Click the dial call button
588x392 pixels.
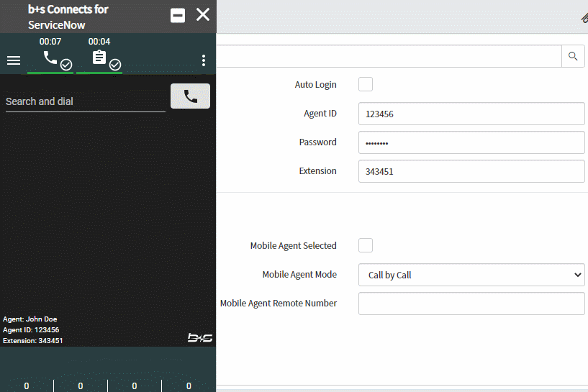coord(190,96)
